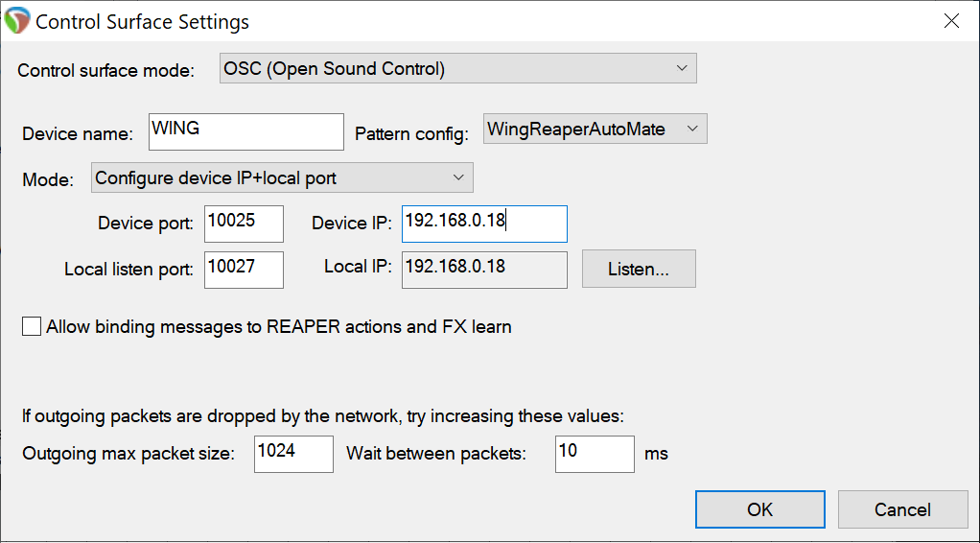Focus the Device port field
This screenshot has width=980, height=543.
pyautogui.click(x=244, y=224)
